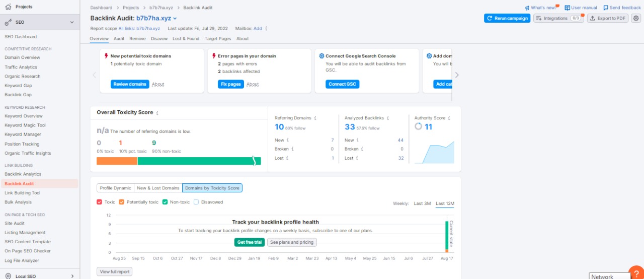Click the What's new megaphone icon
Image resolution: width=644 pixels, height=279 pixels.
tap(527, 8)
